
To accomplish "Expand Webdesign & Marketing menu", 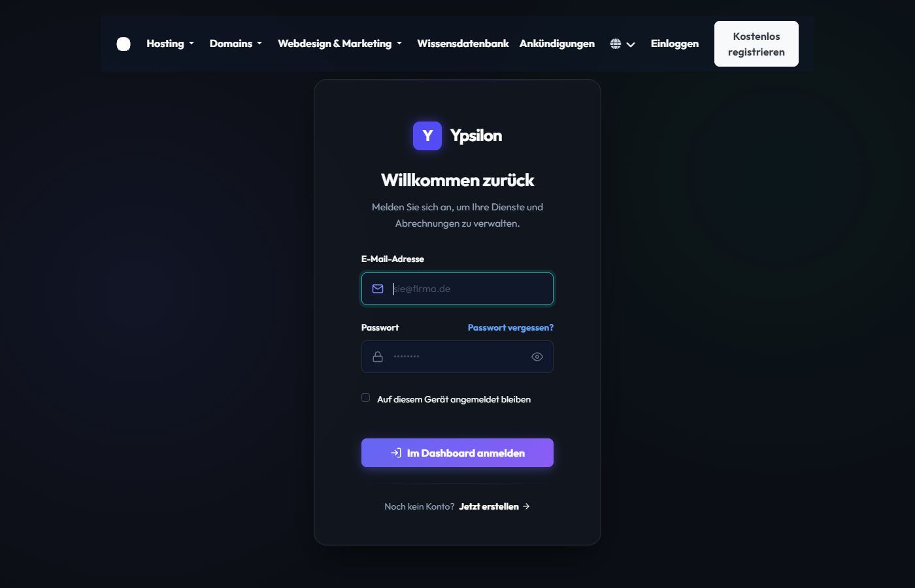I will coord(340,44).
